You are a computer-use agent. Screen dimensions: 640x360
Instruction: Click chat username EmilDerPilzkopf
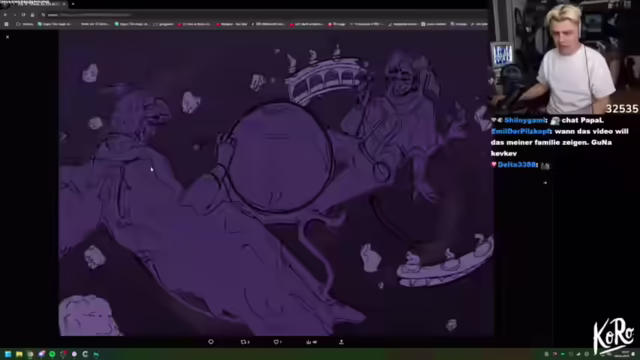[520, 131]
